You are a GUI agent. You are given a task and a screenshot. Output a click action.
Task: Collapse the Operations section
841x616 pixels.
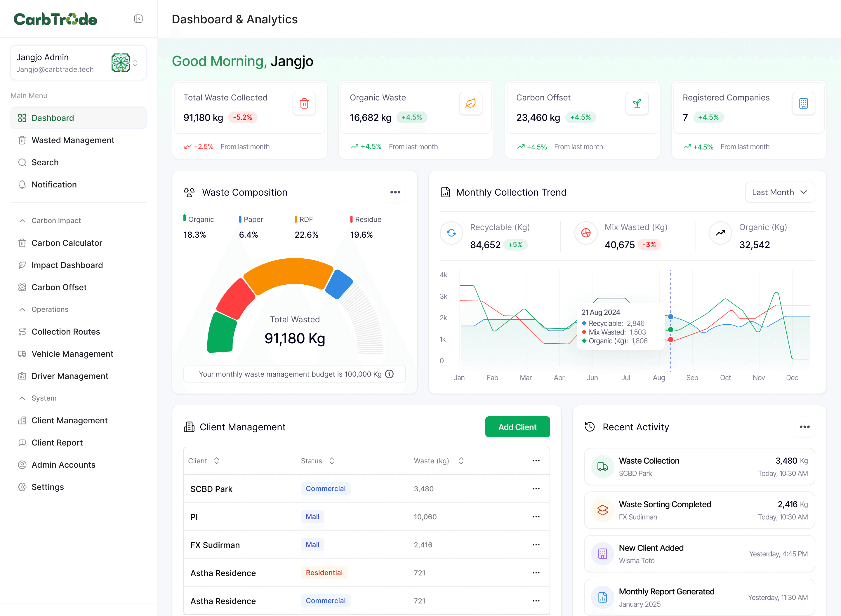point(22,309)
